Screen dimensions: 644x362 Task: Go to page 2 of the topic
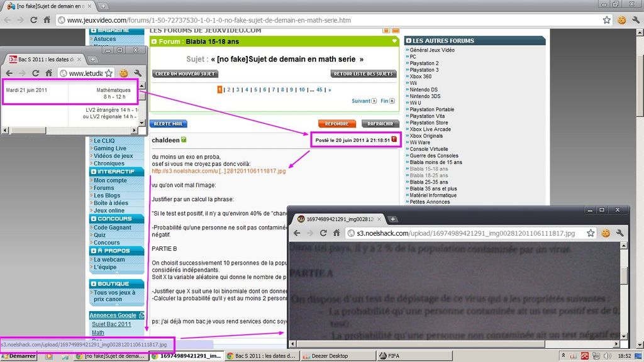click(229, 89)
